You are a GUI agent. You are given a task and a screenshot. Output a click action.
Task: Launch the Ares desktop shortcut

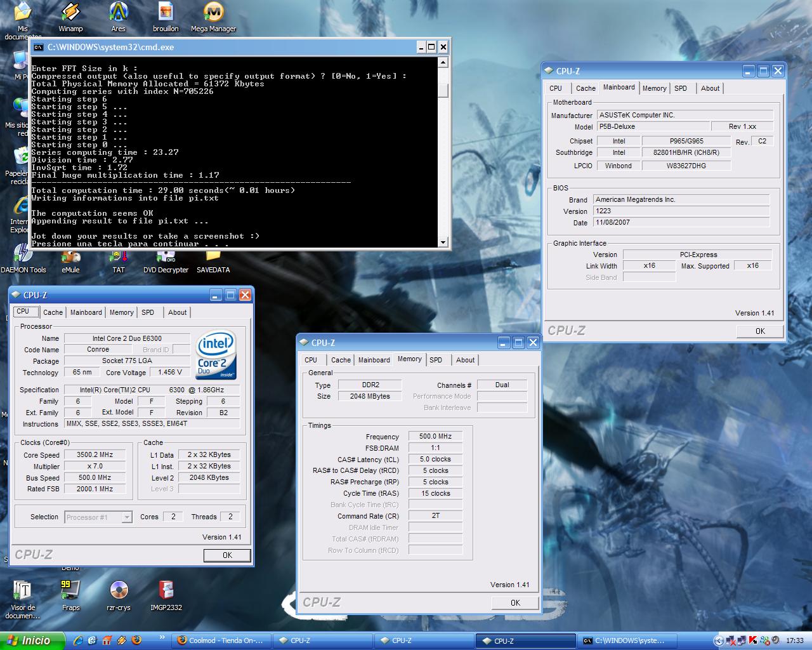pyautogui.click(x=118, y=17)
